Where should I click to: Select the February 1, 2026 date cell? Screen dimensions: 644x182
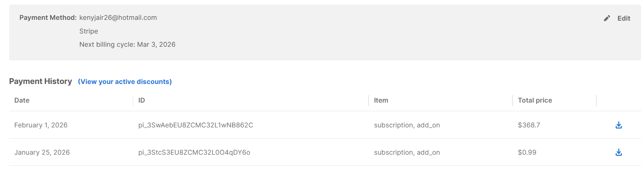(41, 125)
